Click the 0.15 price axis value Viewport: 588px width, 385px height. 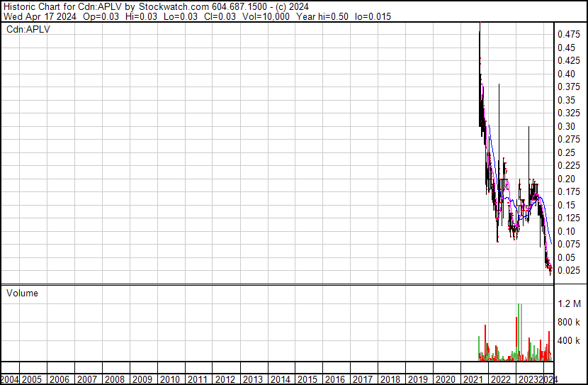pos(565,205)
